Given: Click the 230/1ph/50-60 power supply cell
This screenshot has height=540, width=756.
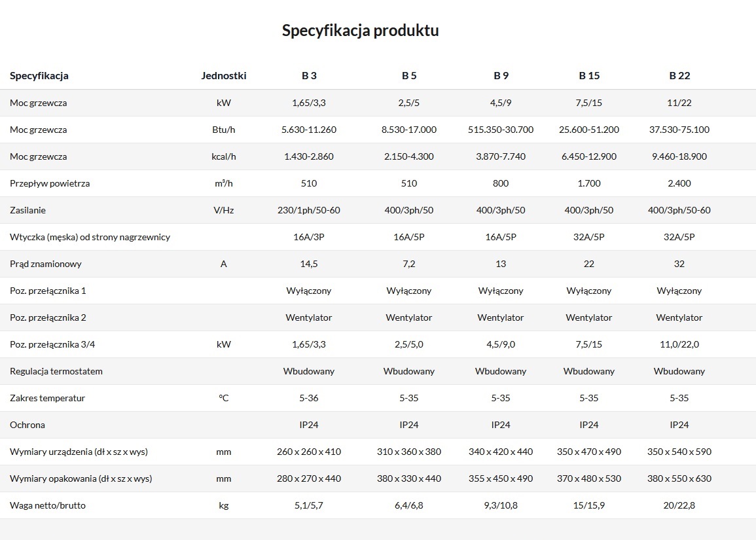Looking at the screenshot, I should click(309, 210).
